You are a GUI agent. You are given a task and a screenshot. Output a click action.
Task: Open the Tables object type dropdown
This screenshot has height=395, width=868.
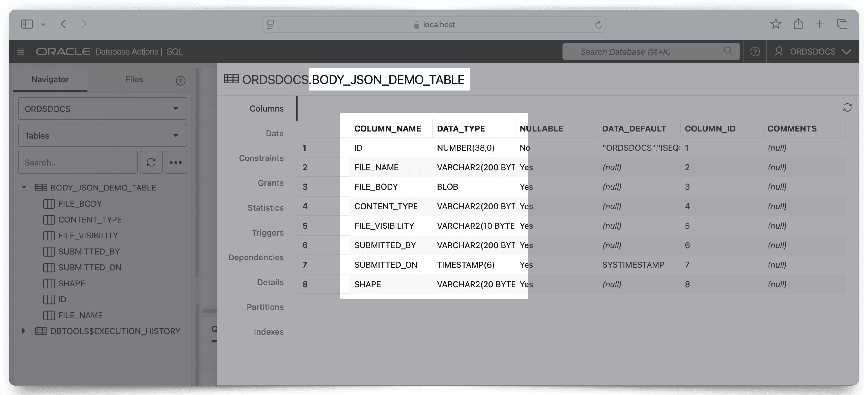point(102,135)
